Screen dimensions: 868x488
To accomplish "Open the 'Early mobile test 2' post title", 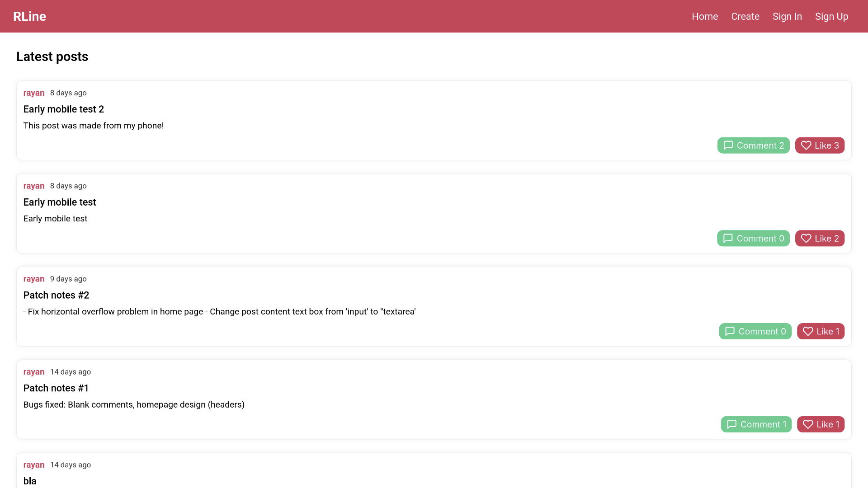I will [64, 109].
